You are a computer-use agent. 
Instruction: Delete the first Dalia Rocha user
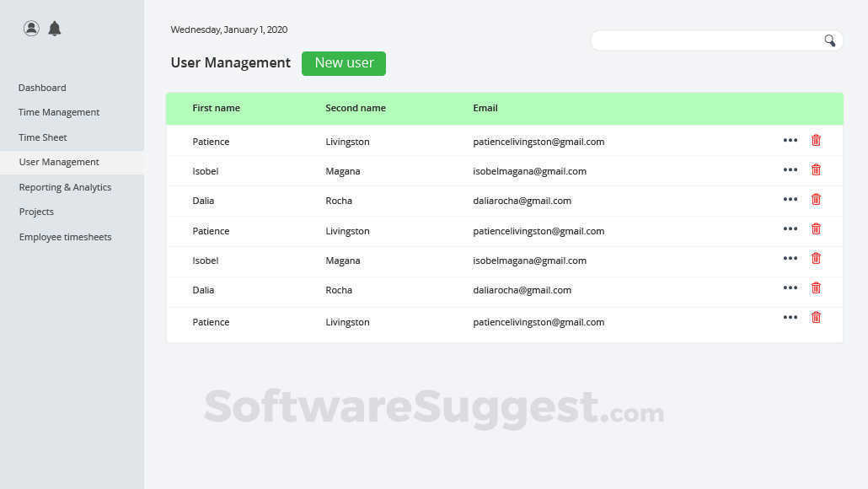coord(816,200)
